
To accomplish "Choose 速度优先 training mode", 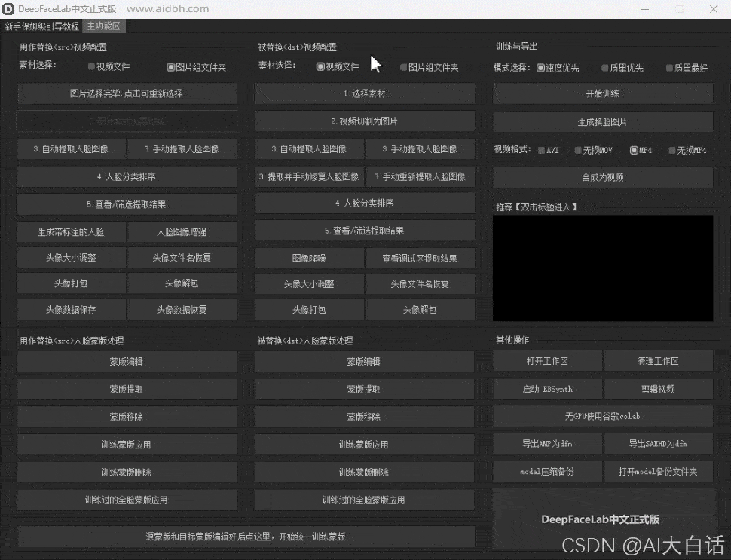I will (558, 68).
